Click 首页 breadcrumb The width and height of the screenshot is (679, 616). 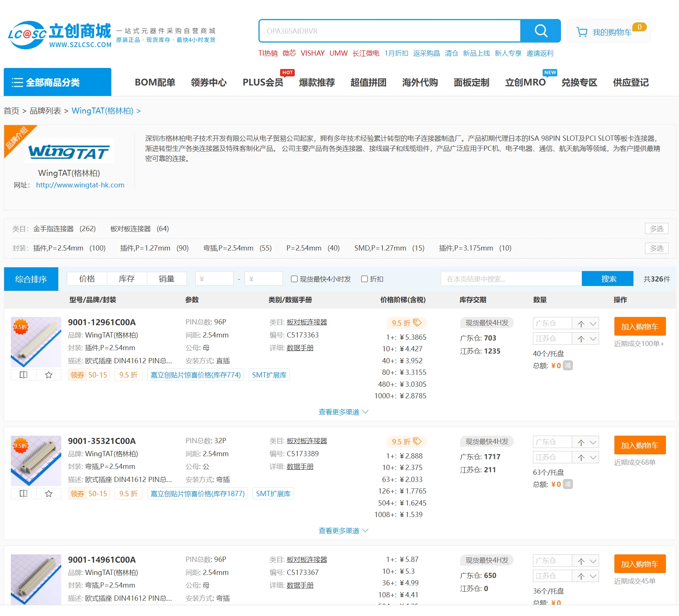coord(11,111)
